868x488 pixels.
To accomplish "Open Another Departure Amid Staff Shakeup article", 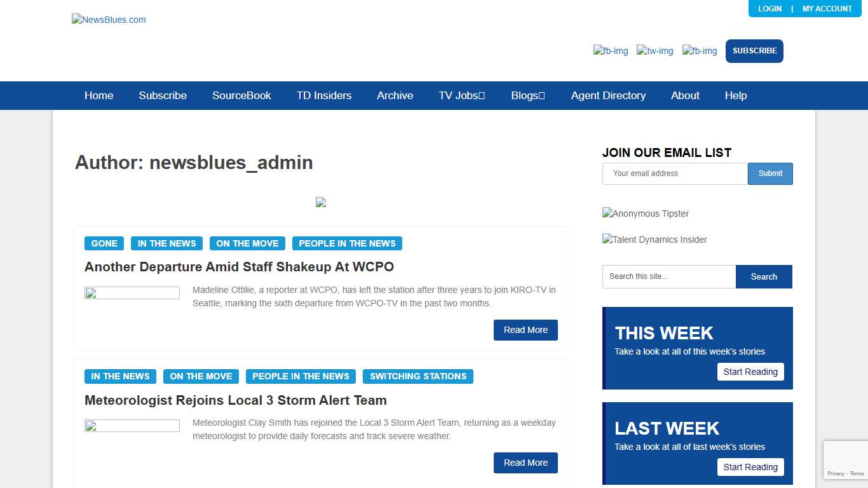I will [x=239, y=267].
